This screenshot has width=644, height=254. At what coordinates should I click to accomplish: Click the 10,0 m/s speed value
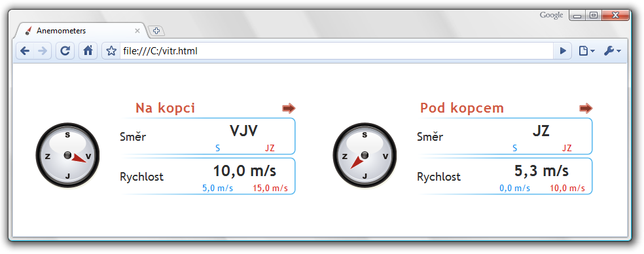[x=245, y=171]
